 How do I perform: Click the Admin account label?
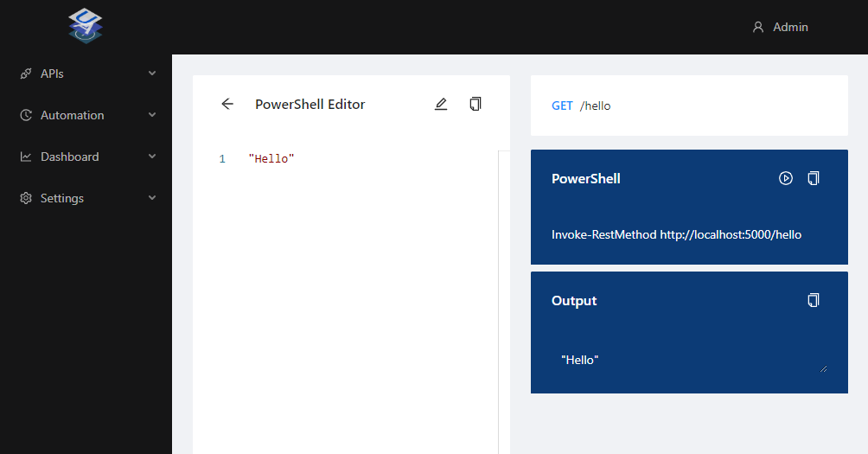pyautogui.click(x=790, y=27)
